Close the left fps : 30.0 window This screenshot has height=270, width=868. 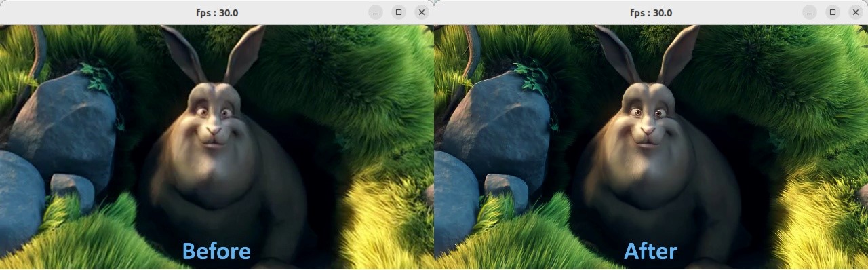point(422,12)
